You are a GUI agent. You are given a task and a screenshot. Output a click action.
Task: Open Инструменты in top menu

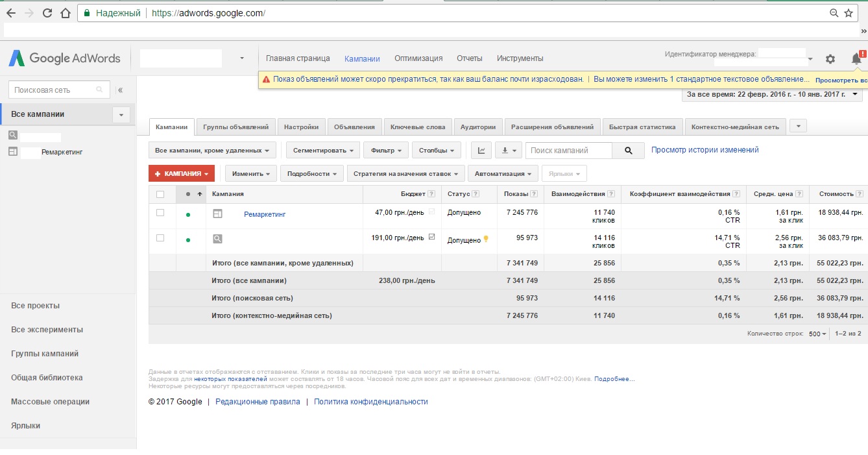tap(520, 58)
